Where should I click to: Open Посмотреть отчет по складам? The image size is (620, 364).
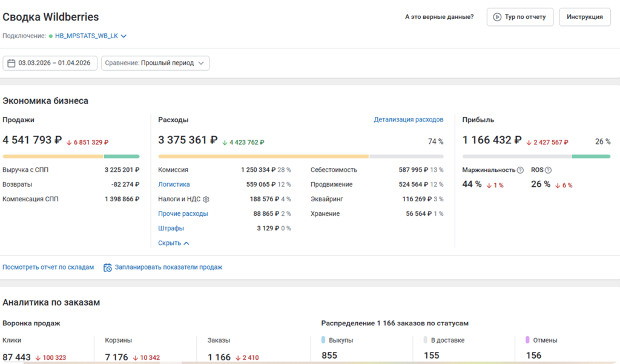(48, 267)
